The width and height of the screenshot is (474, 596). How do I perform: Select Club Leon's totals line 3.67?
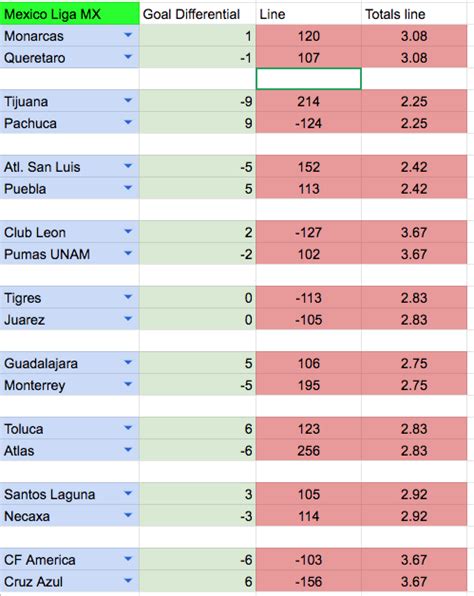point(414,232)
